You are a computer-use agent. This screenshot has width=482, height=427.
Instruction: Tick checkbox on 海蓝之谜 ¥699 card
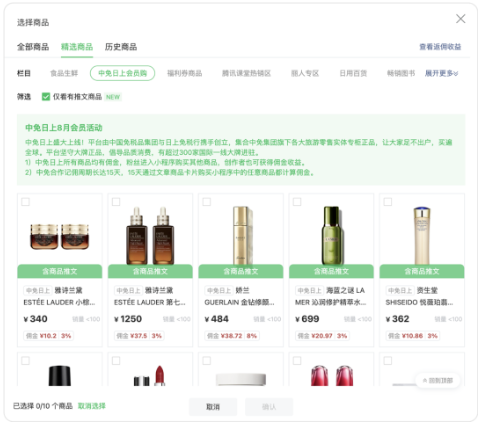click(297, 202)
